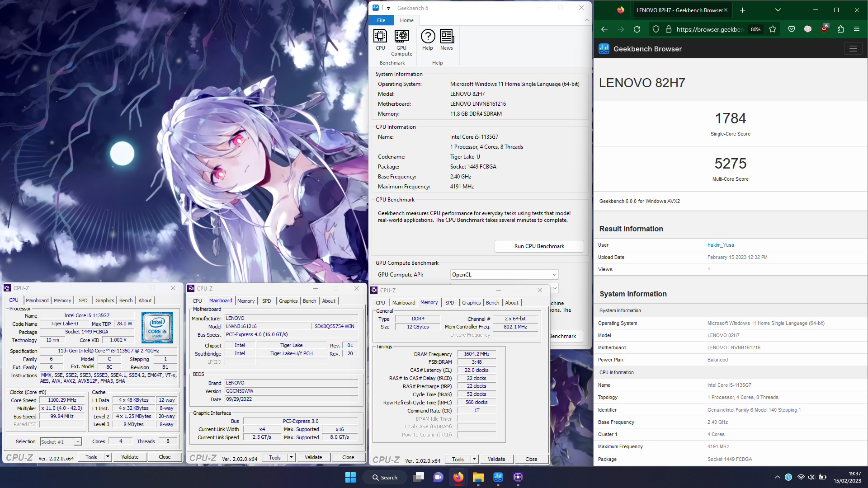The width and height of the screenshot is (868, 488).
Task: Click the Save to Pocket icon
Action: tap(792, 29)
